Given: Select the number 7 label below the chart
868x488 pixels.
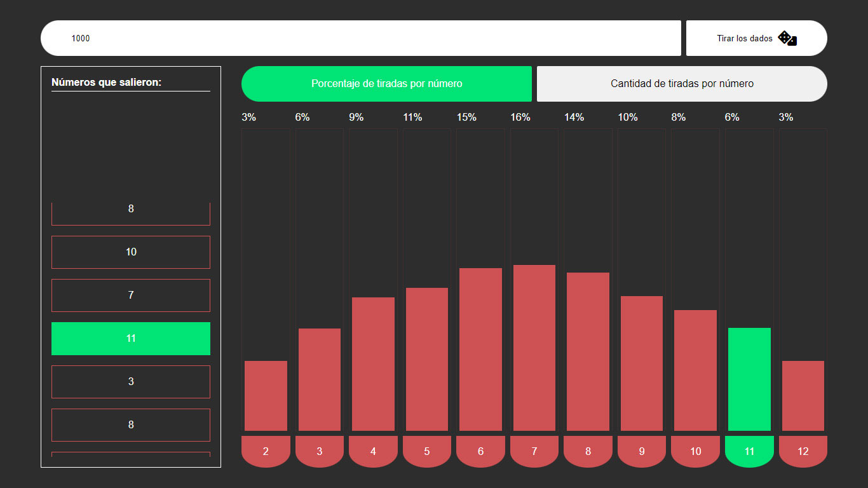Looking at the screenshot, I should 534,451.
